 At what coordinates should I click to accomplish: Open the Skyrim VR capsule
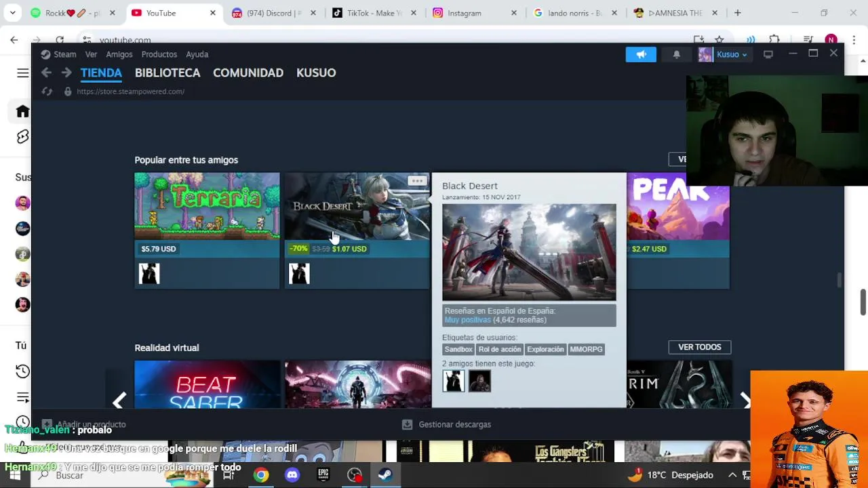[679, 384]
